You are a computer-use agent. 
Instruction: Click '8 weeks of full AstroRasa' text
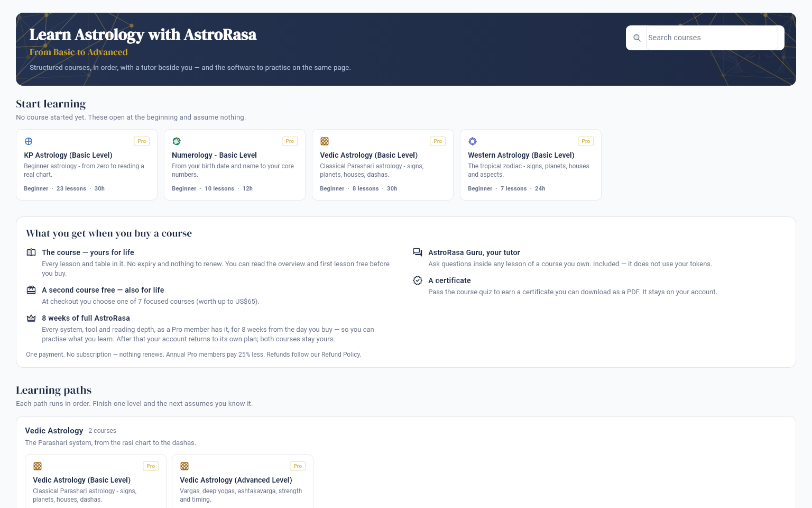[x=86, y=318]
